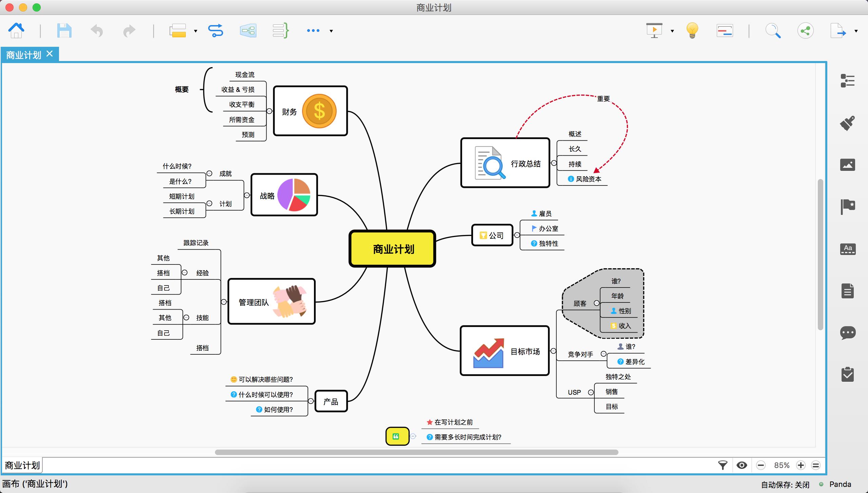Screen dimensions: 868x493
Task: Collapse the 战略 branch toggle
Action: coord(247,195)
